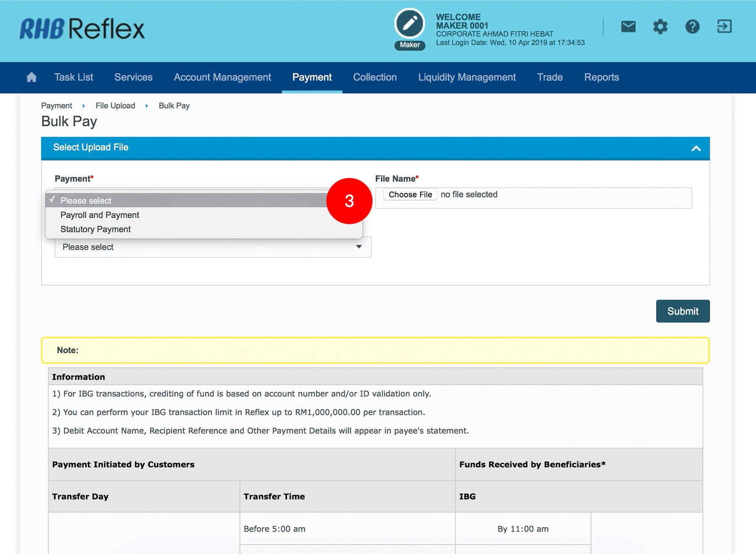Open the Liquidity Management menu
Screen dimensions: 756x554
click(467, 77)
